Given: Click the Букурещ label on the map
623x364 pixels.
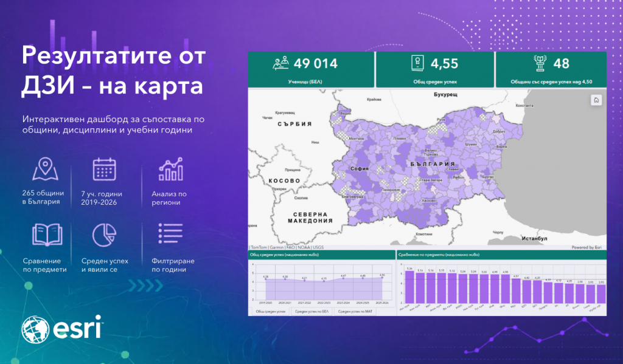Looking at the screenshot, I should point(445,94).
